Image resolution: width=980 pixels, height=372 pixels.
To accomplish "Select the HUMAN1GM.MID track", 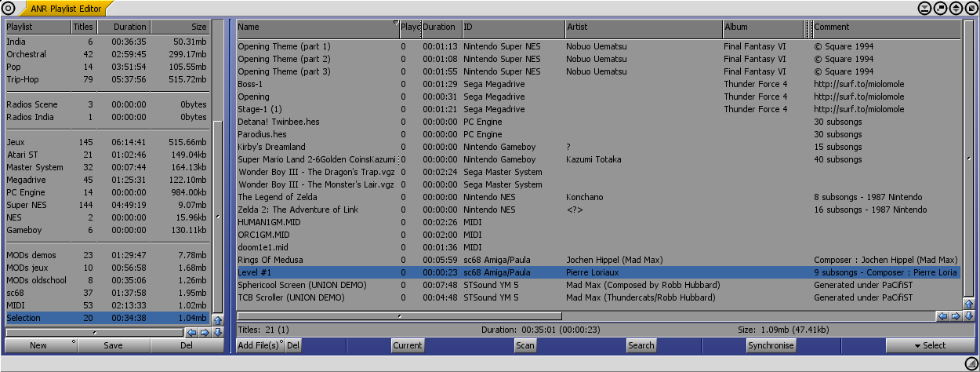I will [x=598, y=222].
